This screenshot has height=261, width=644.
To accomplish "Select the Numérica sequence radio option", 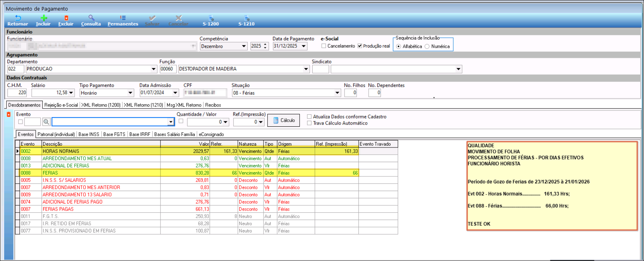I will pos(427,46).
